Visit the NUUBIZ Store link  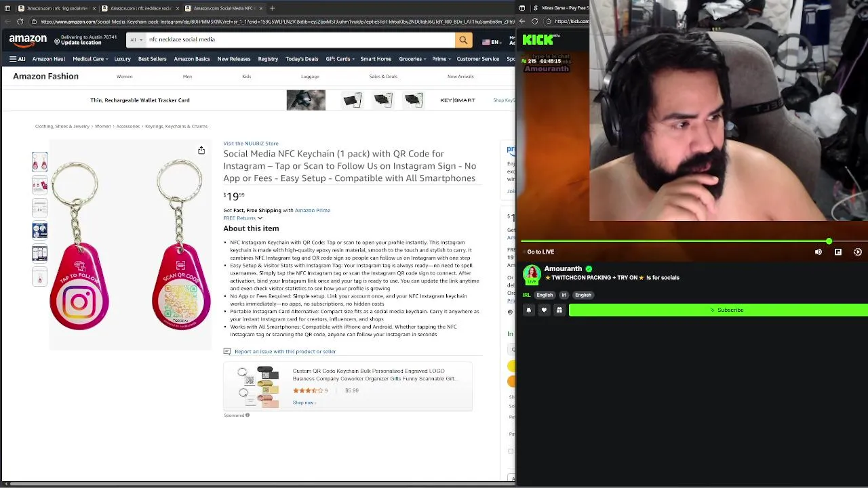(251, 144)
